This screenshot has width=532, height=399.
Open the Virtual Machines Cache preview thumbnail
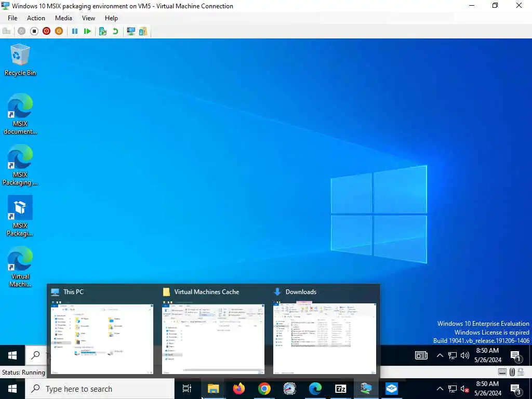(213, 339)
